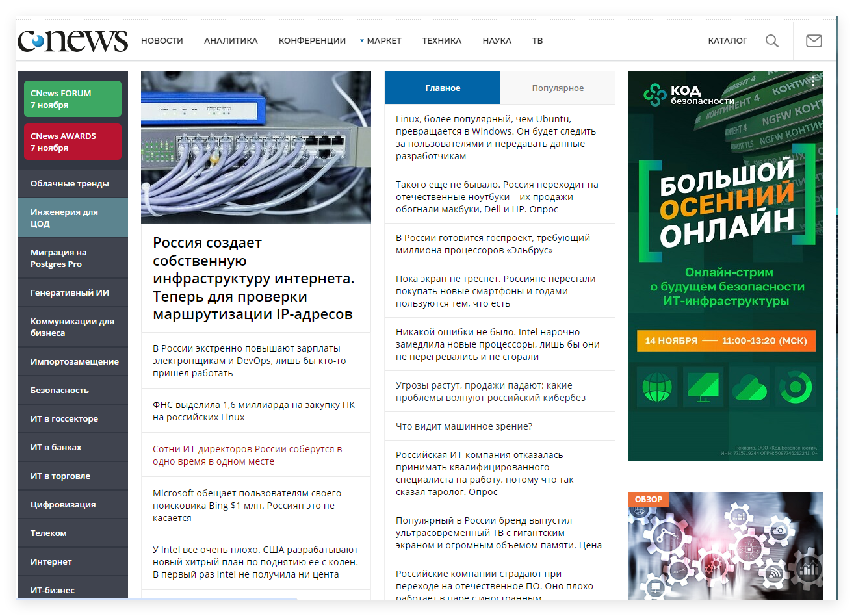
Task: Click the envelope mail icon
Action: (814, 41)
